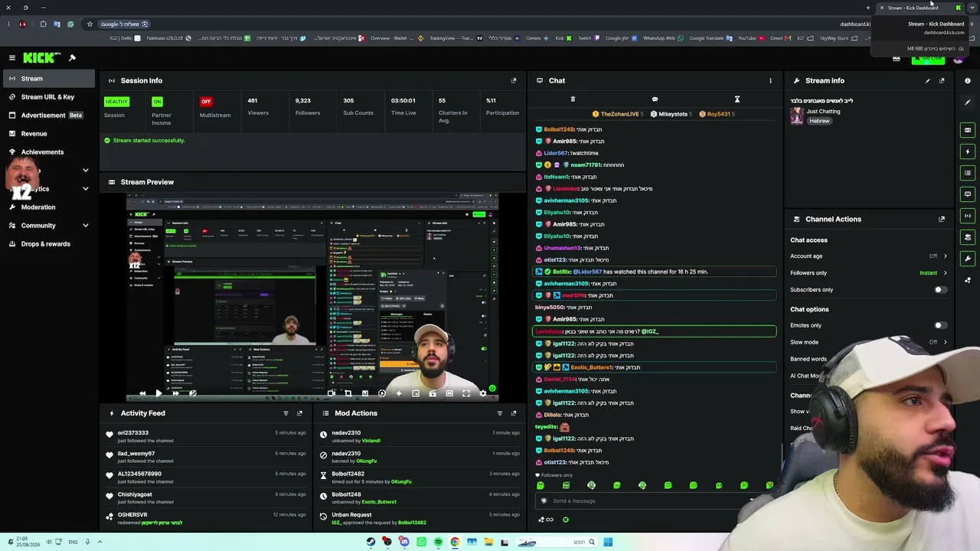The height and width of the screenshot is (551, 980).
Task: Play the Stream Preview video
Action: coord(158,393)
